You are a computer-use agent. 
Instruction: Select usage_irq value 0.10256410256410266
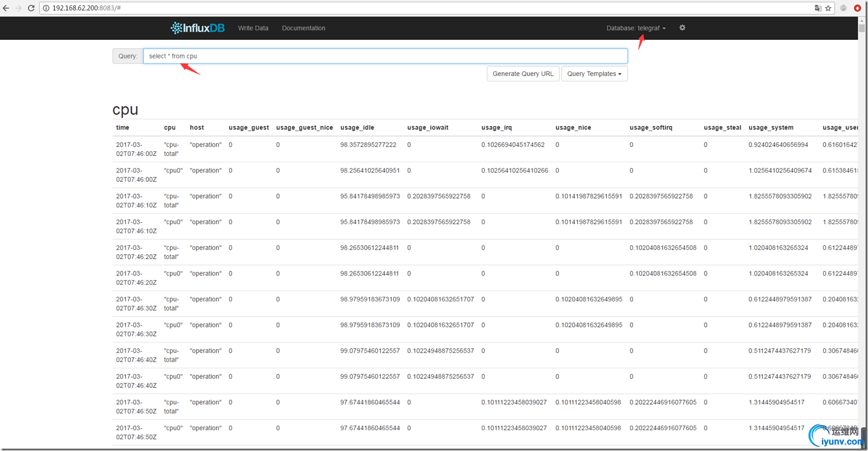[x=515, y=171]
